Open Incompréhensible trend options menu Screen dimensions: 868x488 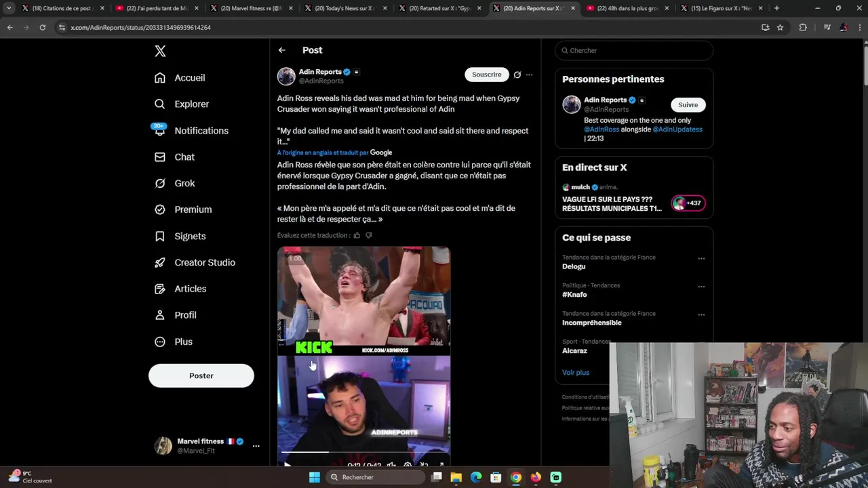click(x=701, y=314)
